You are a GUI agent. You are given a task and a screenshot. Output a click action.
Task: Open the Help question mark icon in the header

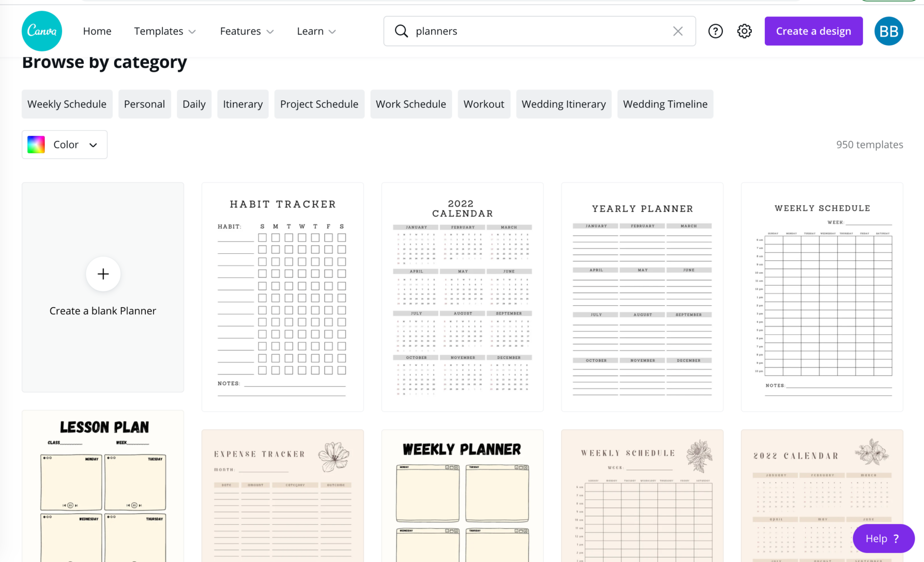point(716,31)
